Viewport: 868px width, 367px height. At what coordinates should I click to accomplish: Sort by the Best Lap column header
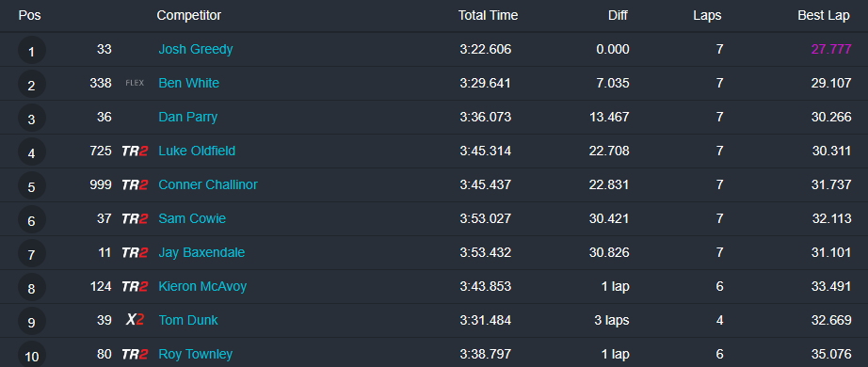coord(823,15)
